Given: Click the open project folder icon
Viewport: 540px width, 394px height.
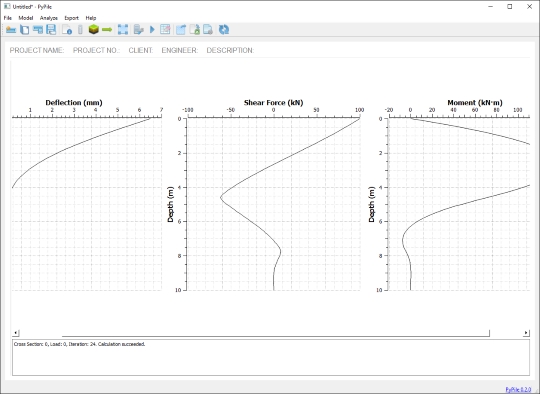Looking at the screenshot, I should pos(11,30).
